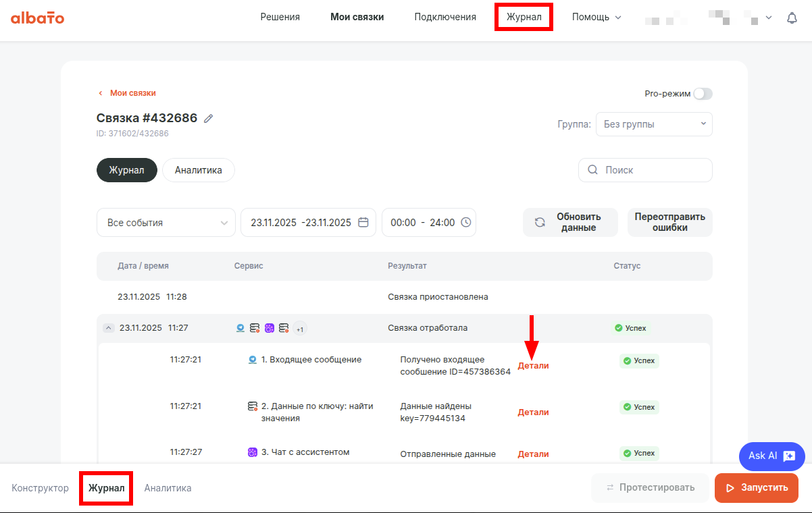The image size is (812, 513).
Task: Open notifications bell icon
Action: [x=792, y=18]
